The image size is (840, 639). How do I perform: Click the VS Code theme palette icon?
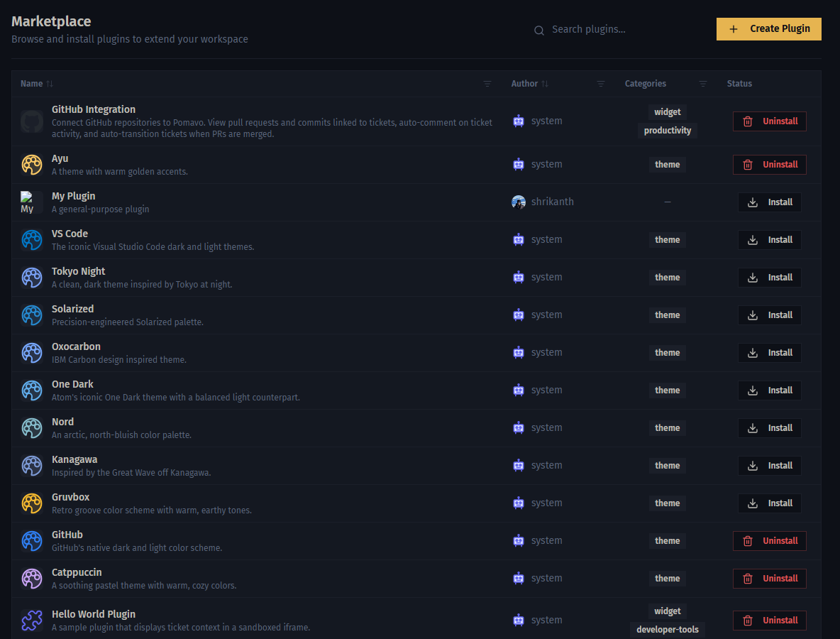32,240
